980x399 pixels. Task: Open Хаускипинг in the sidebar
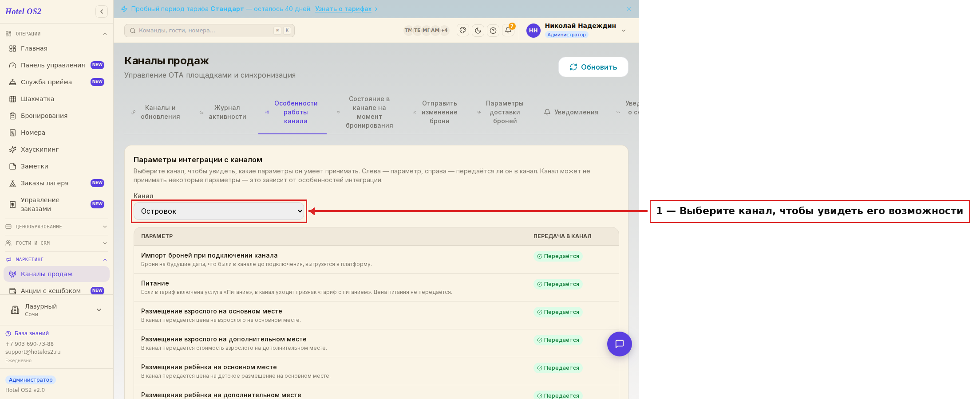pos(56,149)
